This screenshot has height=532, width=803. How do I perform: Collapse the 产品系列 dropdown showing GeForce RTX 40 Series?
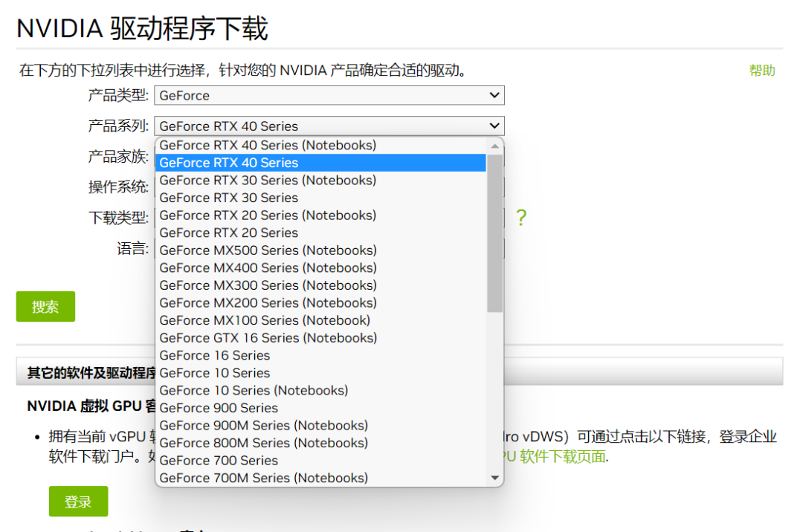(x=329, y=126)
